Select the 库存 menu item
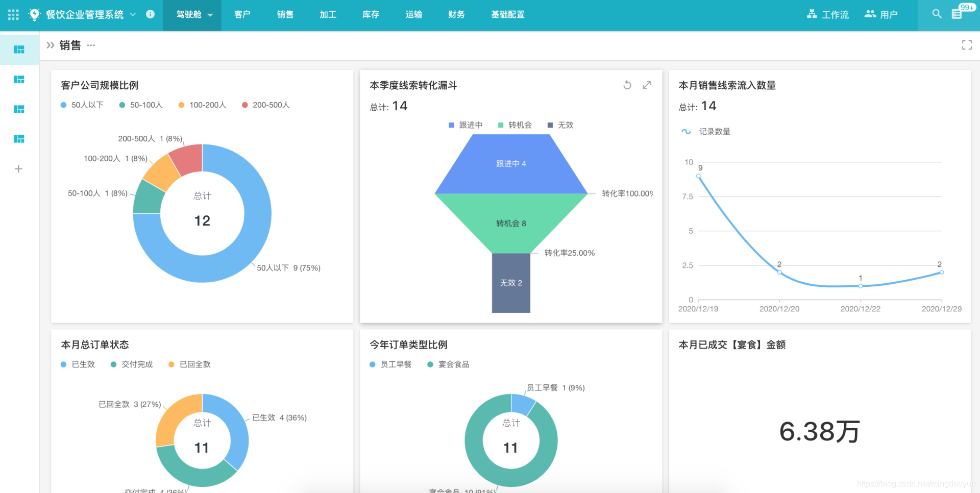980x493 pixels. pyautogui.click(x=371, y=15)
